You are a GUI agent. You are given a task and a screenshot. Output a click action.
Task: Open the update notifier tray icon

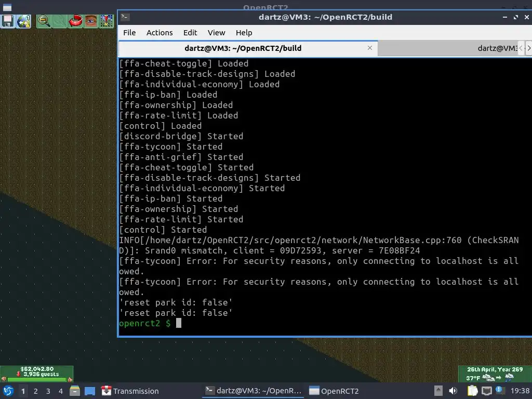[499, 390]
